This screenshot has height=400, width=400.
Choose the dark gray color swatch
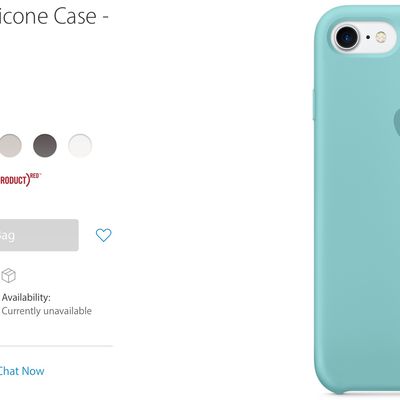pyautogui.click(x=45, y=145)
